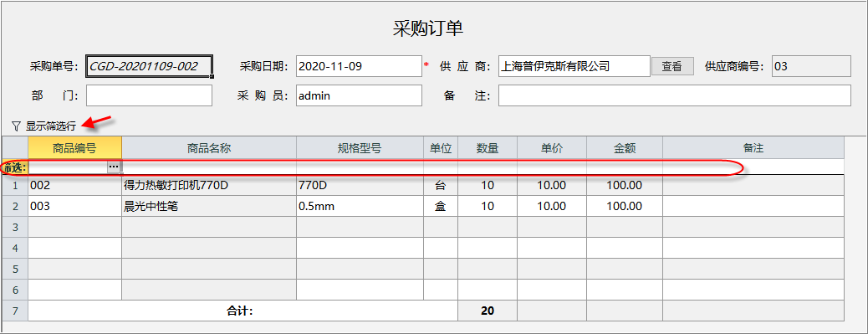Click the 商品名称 column header
Viewport: 868px width, 334px height.
[209, 148]
